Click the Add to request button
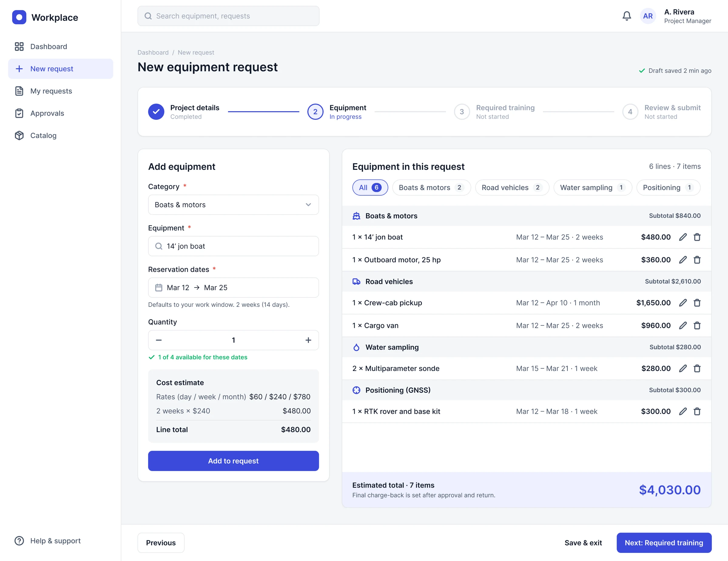The width and height of the screenshot is (728, 561). tap(233, 461)
